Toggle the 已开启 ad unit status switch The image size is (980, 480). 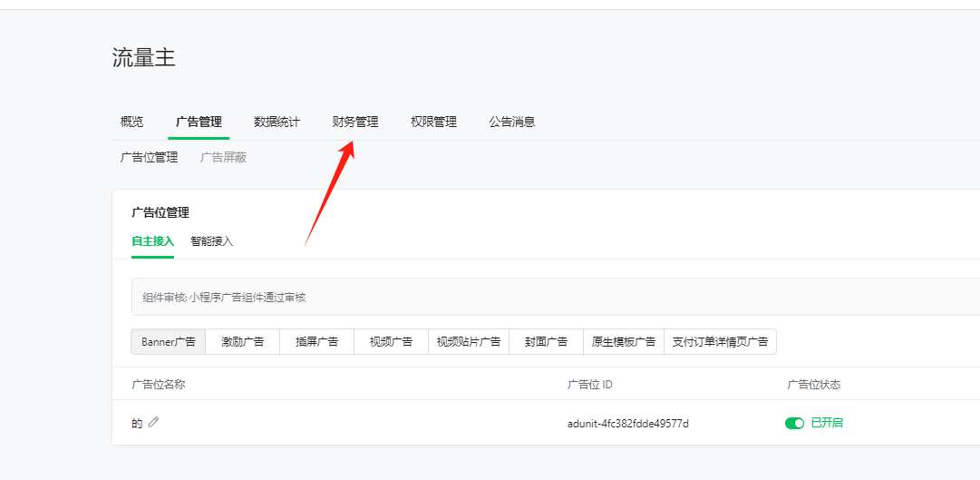[x=794, y=423]
